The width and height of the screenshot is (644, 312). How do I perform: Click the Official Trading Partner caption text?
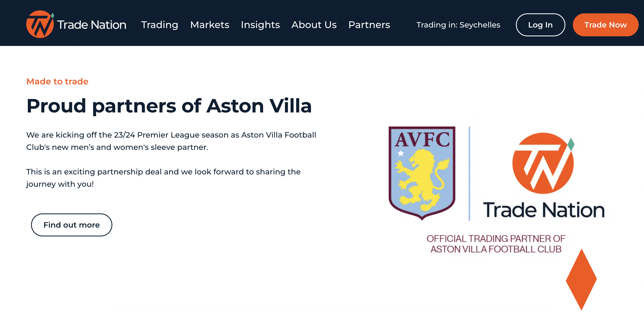pyautogui.click(x=496, y=244)
